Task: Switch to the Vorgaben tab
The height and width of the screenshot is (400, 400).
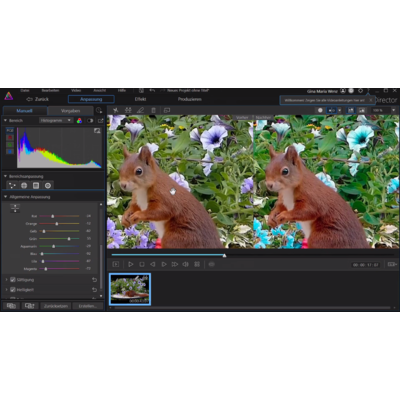Action: pos(70,111)
